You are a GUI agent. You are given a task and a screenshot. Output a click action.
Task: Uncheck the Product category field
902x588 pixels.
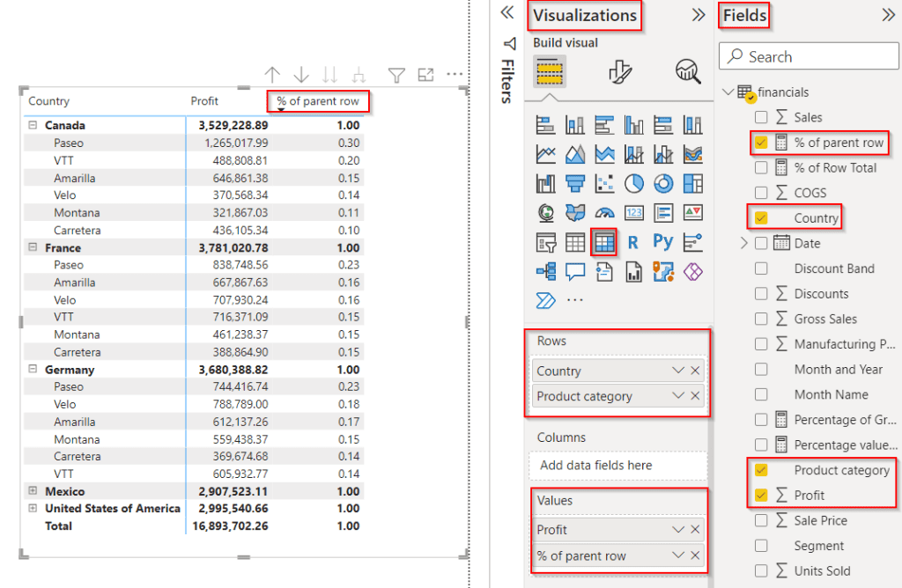(x=761, y=470)
